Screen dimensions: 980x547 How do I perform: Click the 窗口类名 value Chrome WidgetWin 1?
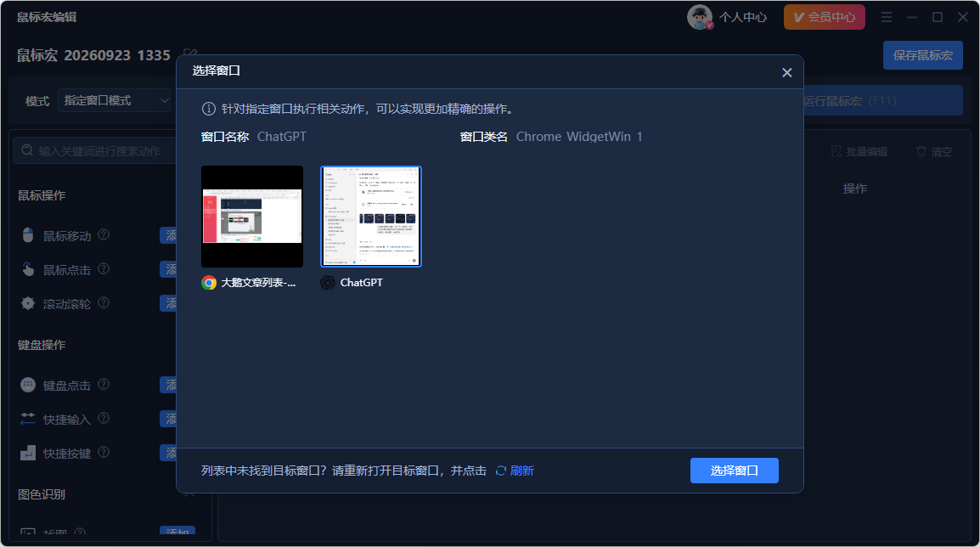coord(579,137)
